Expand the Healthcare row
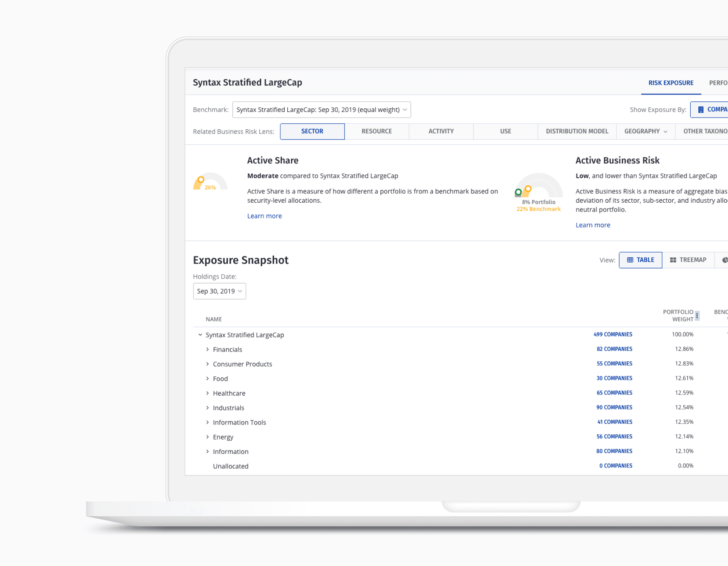Viewport: 728px width, 566px height. (x=207, y=393)
